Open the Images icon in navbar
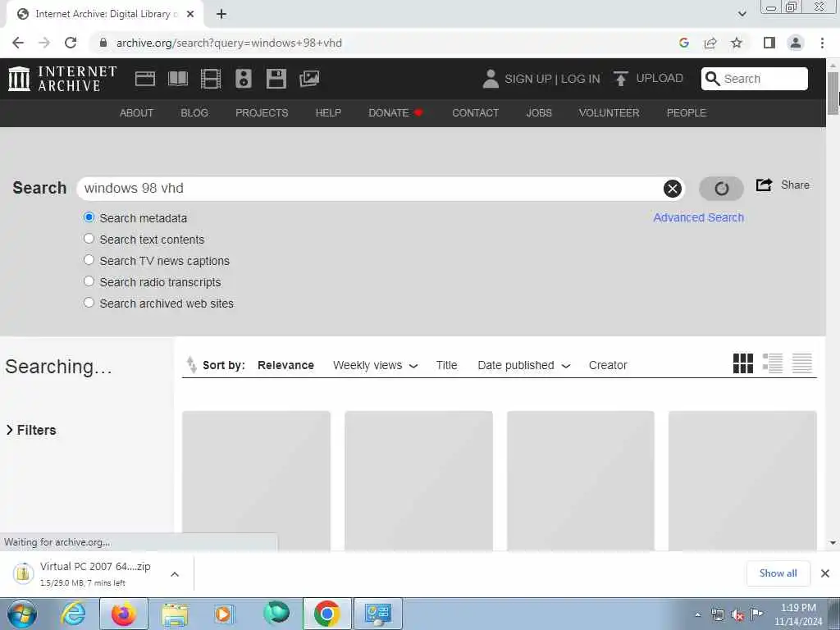Viewport: 840px width, 630px height. [309, 79]
